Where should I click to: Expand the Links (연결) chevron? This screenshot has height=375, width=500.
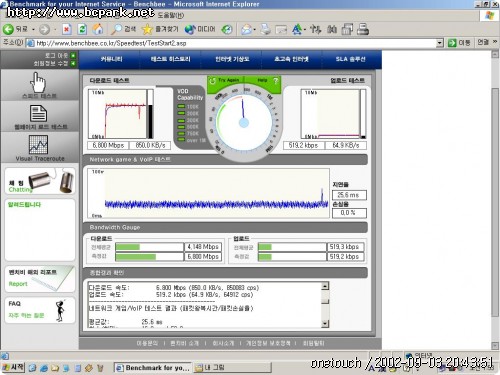pos(495,42)
